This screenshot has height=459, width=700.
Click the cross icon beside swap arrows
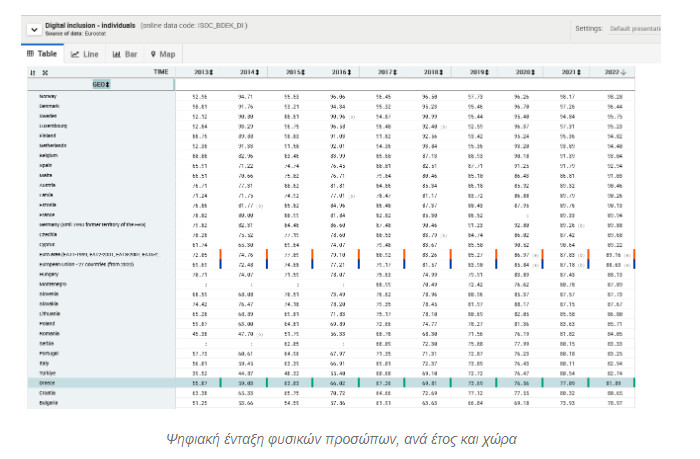click(44, 73)
